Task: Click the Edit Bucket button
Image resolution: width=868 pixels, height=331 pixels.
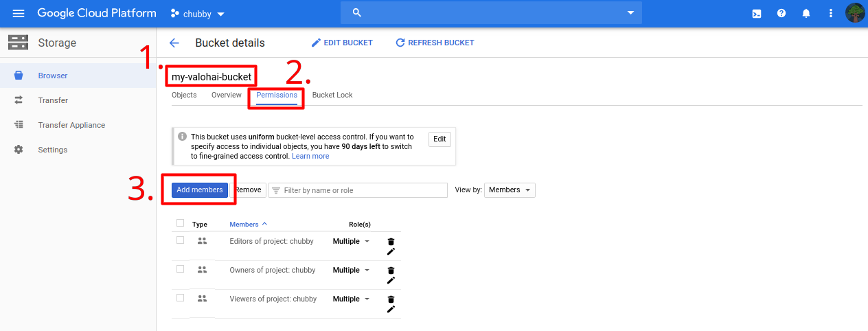Action: pyautogui.click(x=342, y=43)
